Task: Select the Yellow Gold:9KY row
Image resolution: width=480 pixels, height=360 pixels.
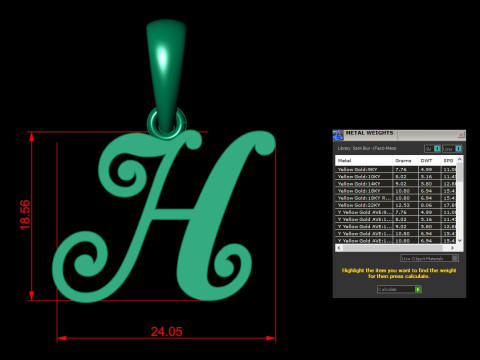Action: tap(395, 169)
